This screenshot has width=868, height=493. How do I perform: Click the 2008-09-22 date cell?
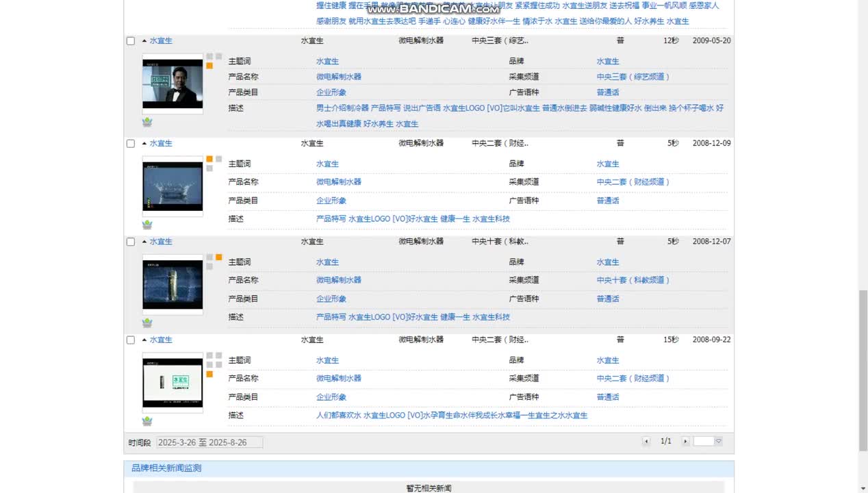click(x=711, y=340)
